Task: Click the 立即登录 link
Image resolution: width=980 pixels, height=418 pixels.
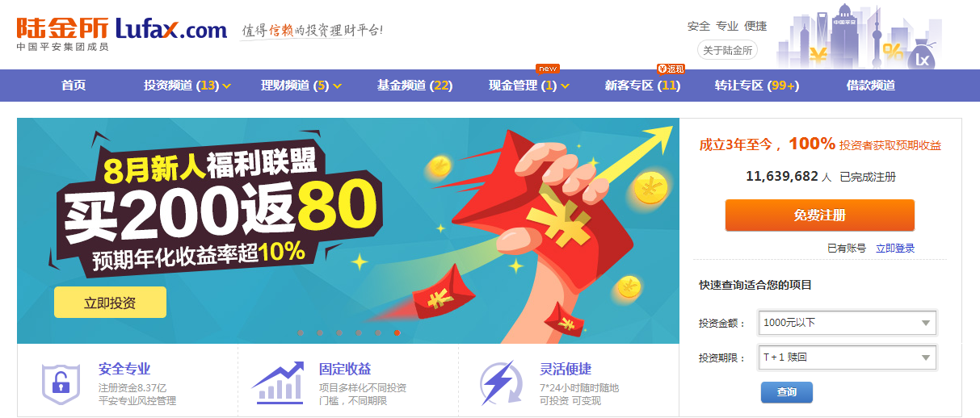Action: [x=895, y=249]
